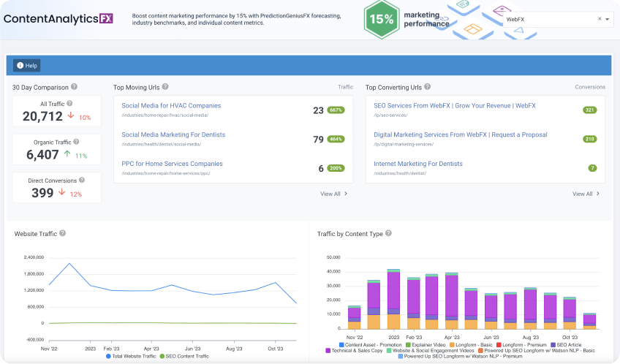The width and height of the screenshot is (620, 364).
Task: Click the red down arrow beside 20,712
Action: click(x=71, y=115)
